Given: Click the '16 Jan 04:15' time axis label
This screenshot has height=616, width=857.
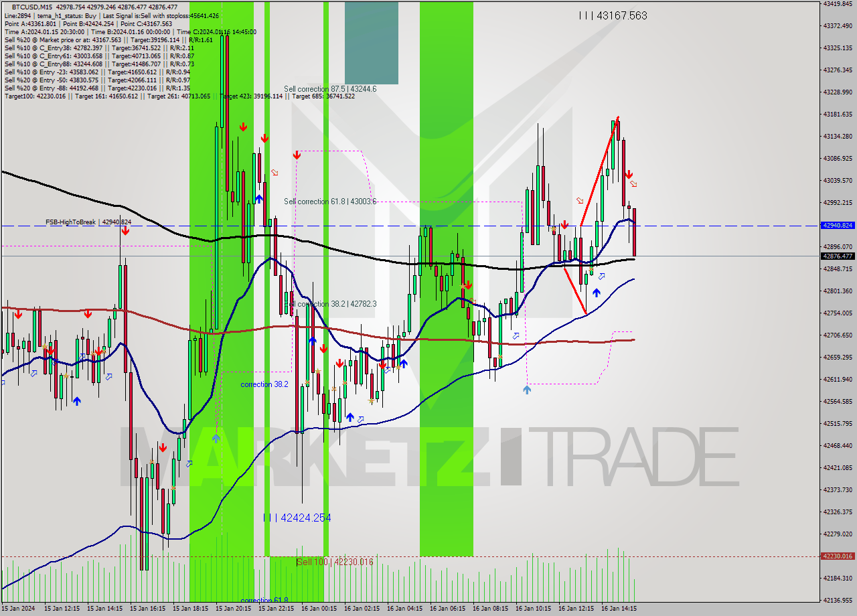Looking at the screenshot, I should 404,609.
